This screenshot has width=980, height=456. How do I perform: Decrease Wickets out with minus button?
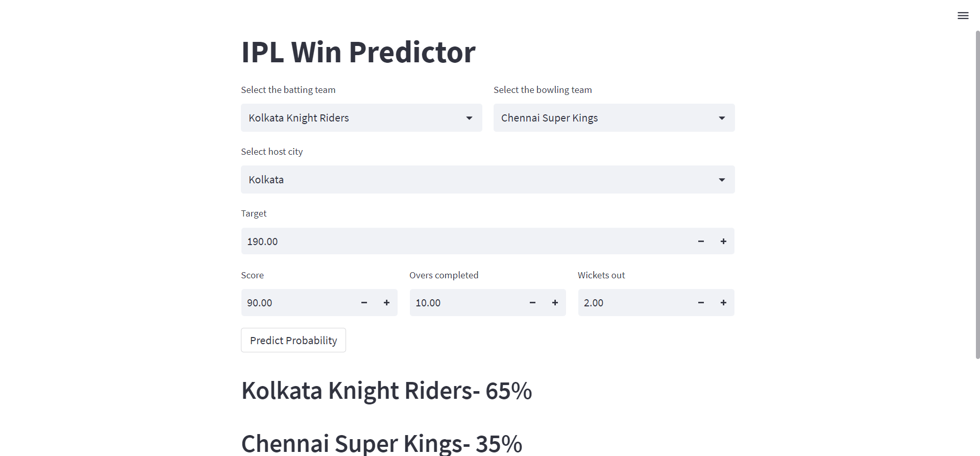[x=701, y=302]
